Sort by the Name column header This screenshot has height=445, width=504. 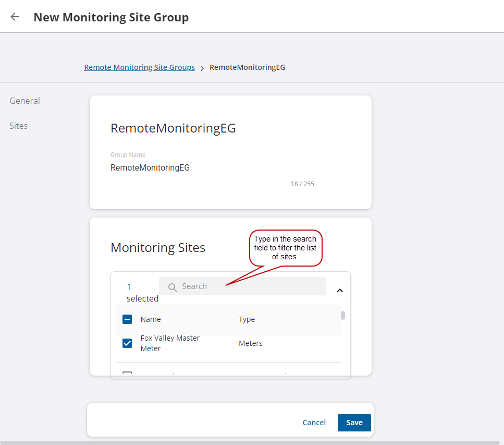point(151,319)
